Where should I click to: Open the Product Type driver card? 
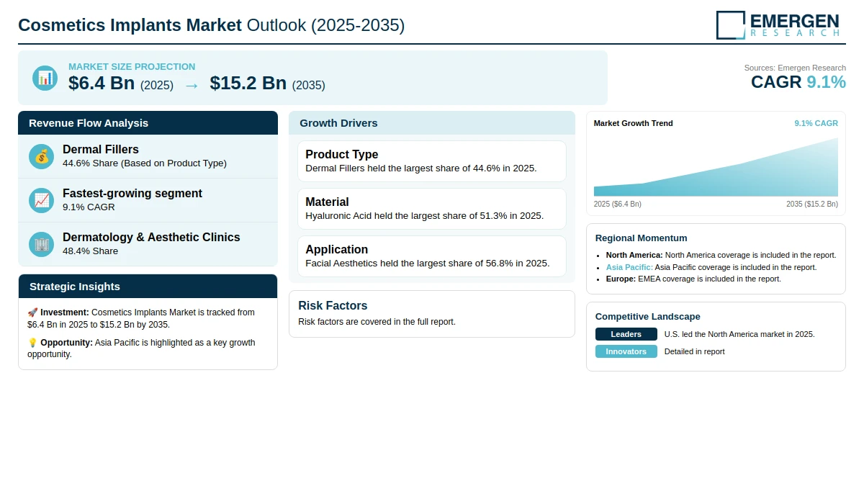point(432,161)
